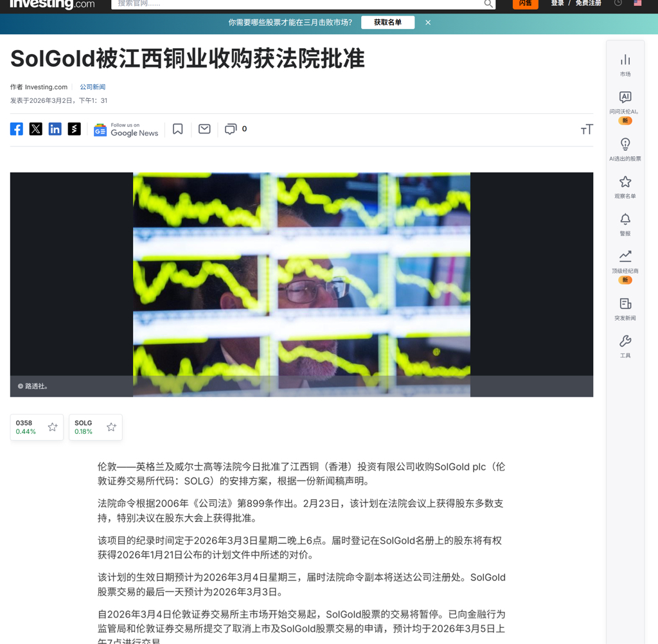Screen dimensions: 658x644
Task: Open 市场 markets in sidebar
Action: (625, 65)
